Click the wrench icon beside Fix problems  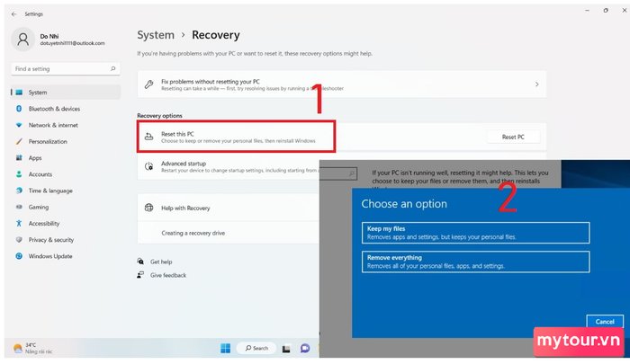coord(149,84)
